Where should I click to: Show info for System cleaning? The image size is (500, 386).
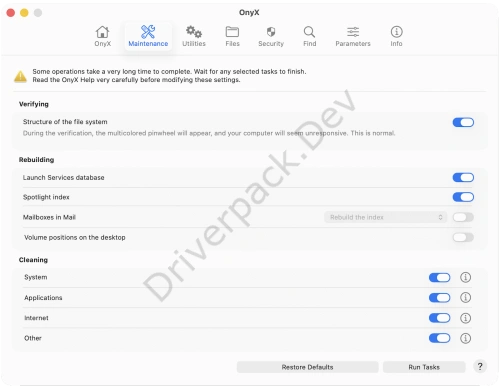[465, 277]
